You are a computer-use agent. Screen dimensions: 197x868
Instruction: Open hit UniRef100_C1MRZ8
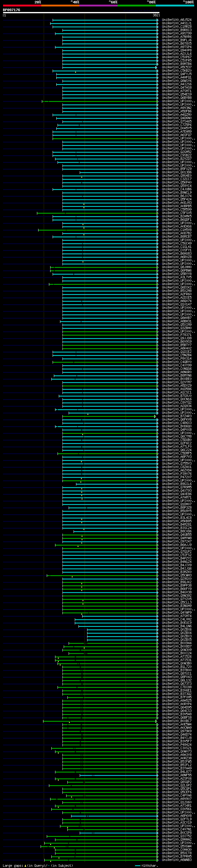click(177, 26)
